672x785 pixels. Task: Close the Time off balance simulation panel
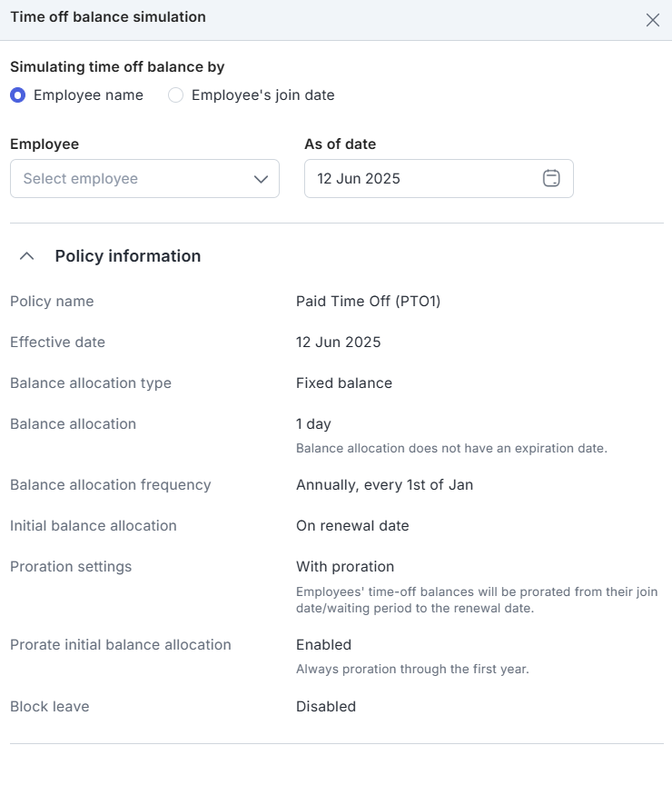tap(652, 20)
